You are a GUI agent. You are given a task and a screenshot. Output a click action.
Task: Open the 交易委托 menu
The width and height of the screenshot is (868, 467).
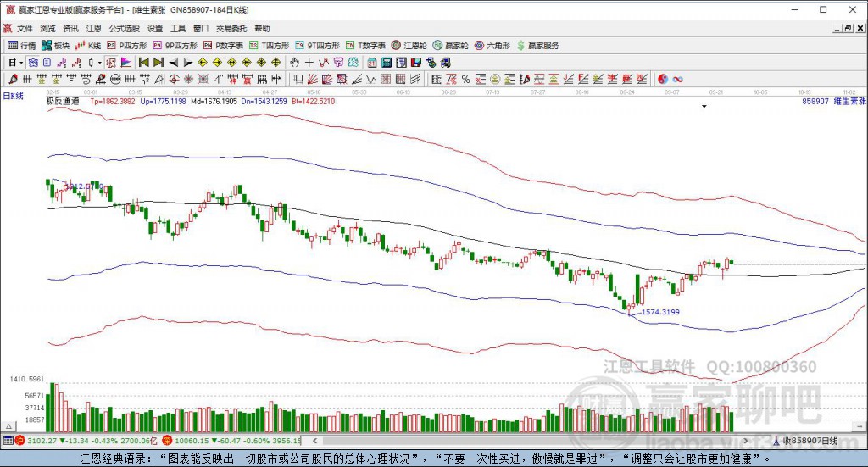pyautogui.click(x=231, y=28)
